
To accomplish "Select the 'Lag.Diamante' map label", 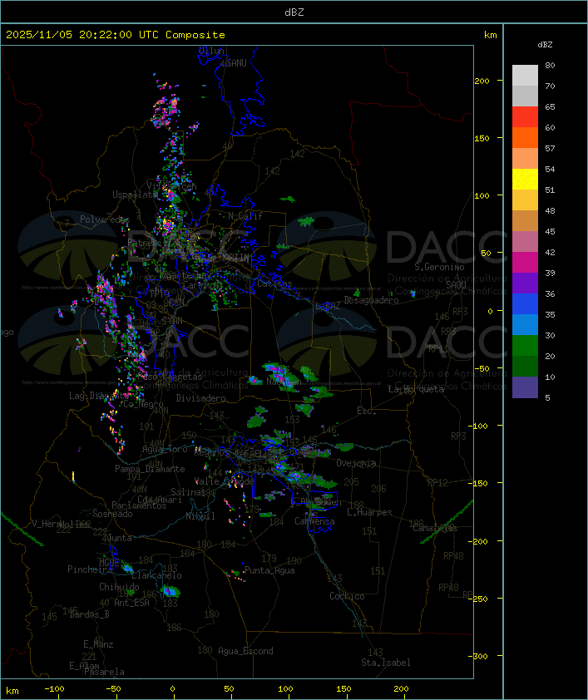I will 99,396.
